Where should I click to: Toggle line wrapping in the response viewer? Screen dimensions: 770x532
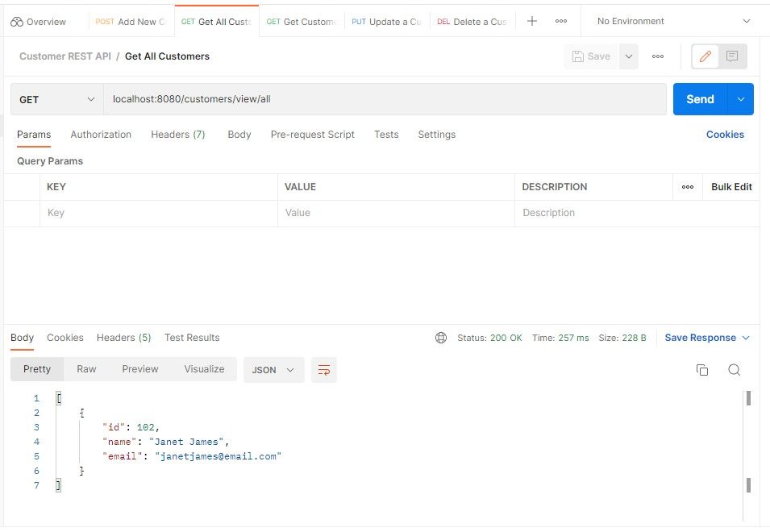coord(324,369)
